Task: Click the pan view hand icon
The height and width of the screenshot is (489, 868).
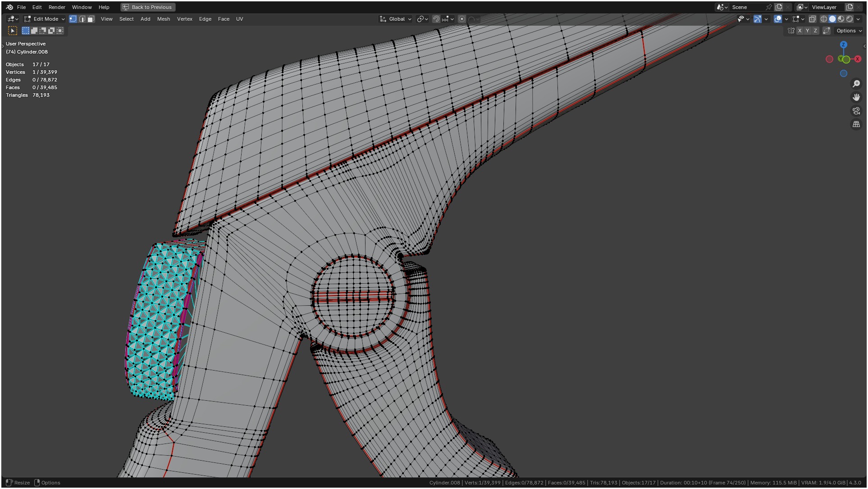Action: (x=856, y=97)
